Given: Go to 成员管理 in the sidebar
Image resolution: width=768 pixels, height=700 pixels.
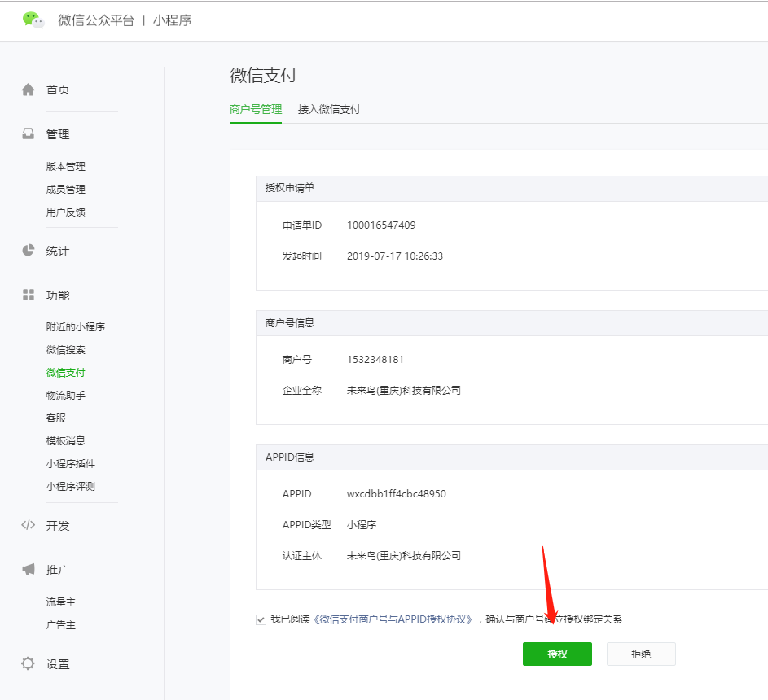Looking at the screenshot, I should pyautogui.click(x=66, y=190).
